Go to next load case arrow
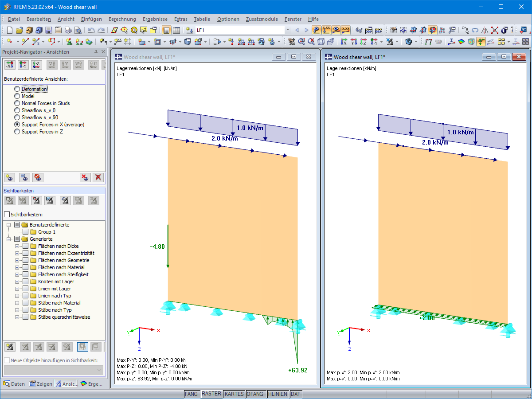Image resolution: width=532 pixels, height=399 pixels. [306, 30]
